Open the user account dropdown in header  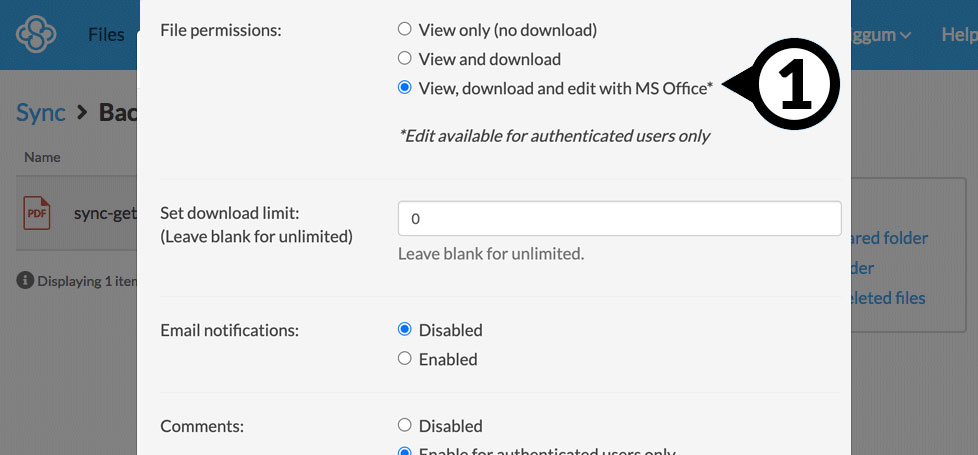click(885, 35)
